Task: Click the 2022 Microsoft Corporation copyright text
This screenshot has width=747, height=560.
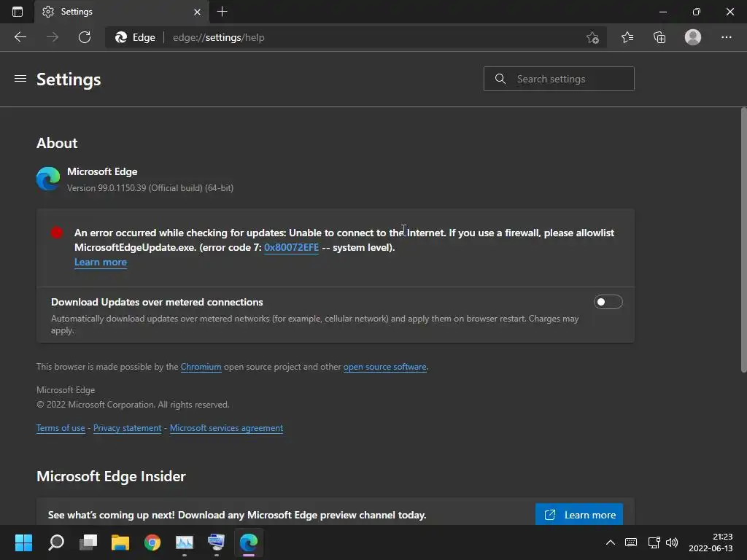Action: point(133,404)
